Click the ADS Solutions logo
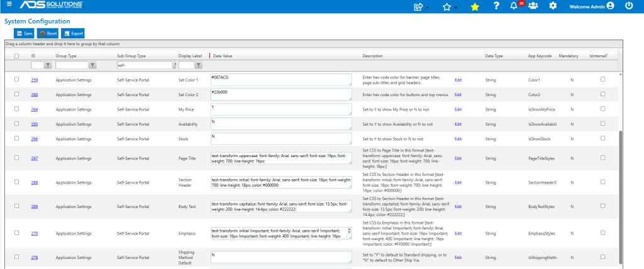This screenshot has width=644, height=269. tap(52, 5)
